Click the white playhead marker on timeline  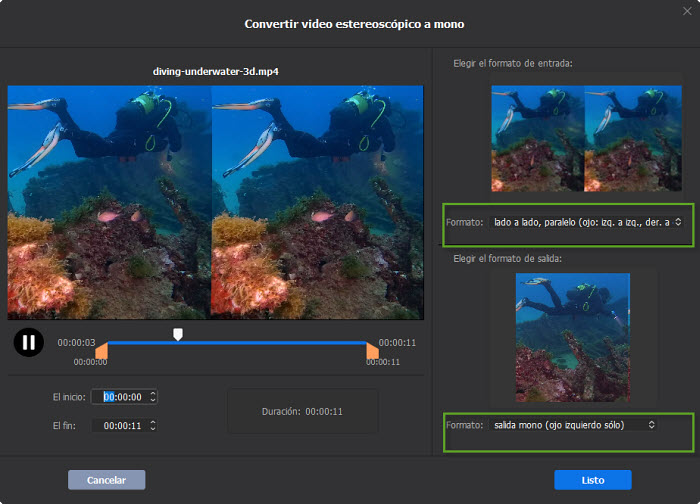(178, 334)
